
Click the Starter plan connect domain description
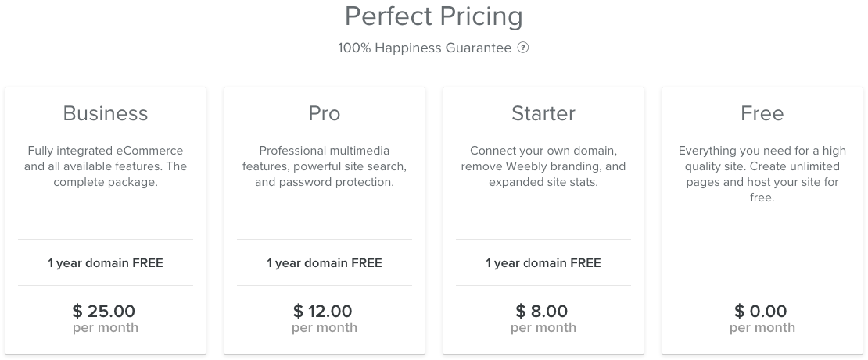click(543, 166)
